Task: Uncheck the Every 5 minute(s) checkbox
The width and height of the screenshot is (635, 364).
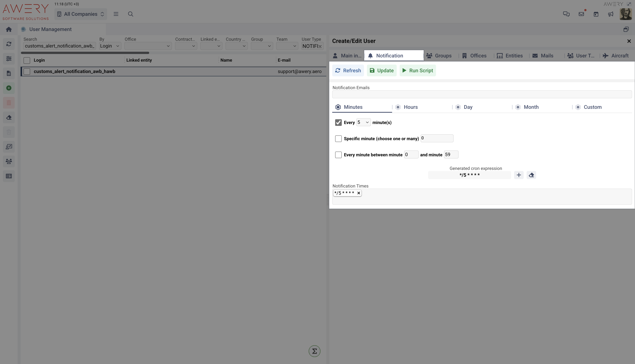Action: click(338, 123)
